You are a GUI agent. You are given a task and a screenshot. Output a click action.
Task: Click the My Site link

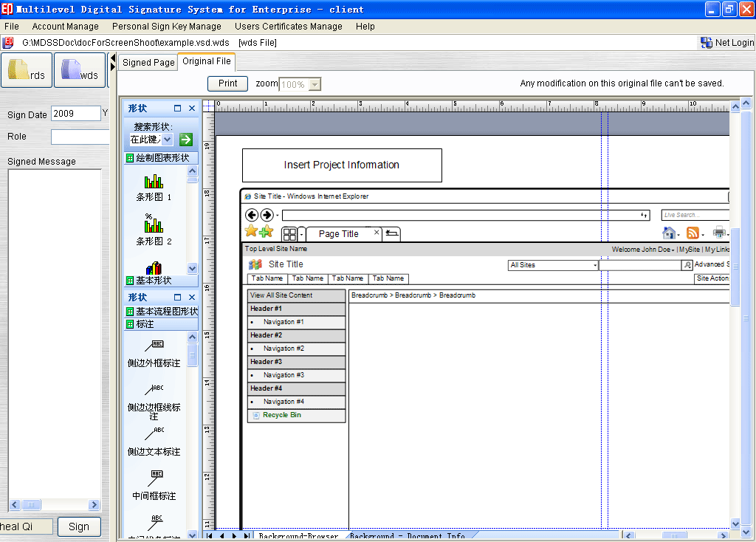[x=690, y=250]
